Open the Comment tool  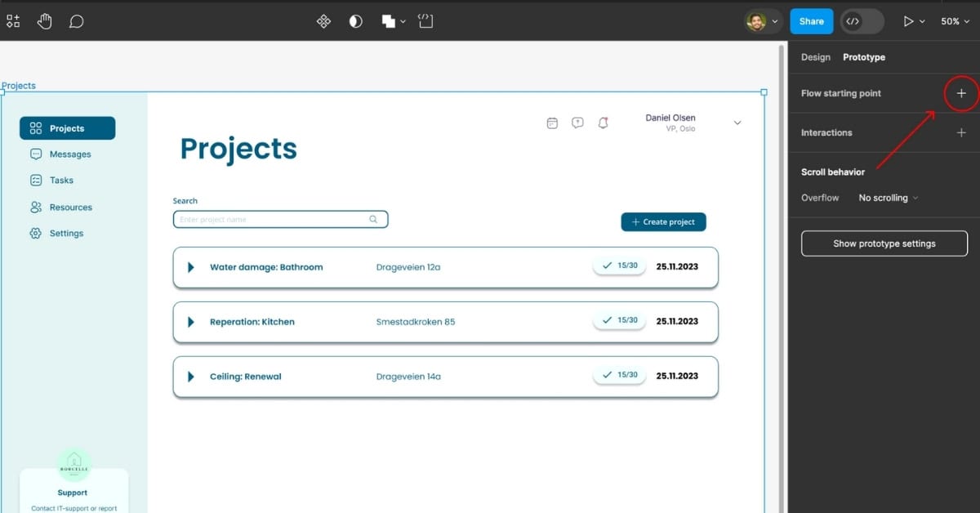click(x=76, y=20)
